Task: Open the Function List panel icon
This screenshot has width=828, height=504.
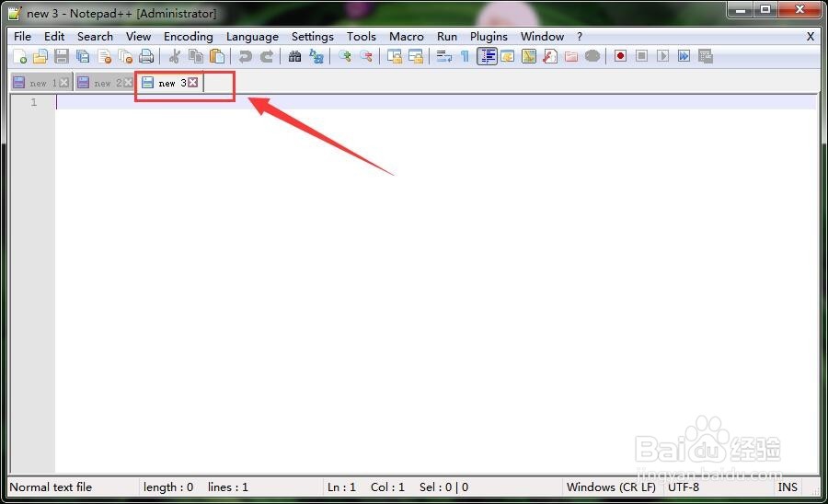Action: 550,56
